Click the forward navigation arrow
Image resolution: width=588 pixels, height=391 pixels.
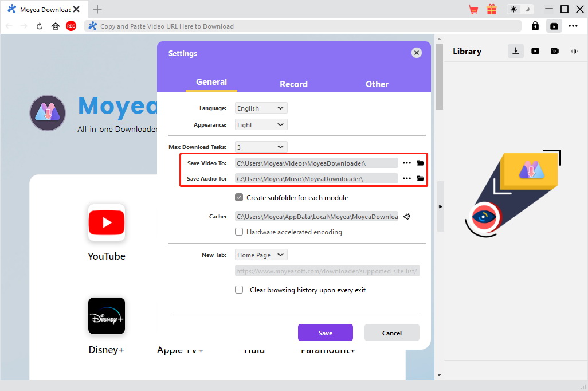click(23, 26)
